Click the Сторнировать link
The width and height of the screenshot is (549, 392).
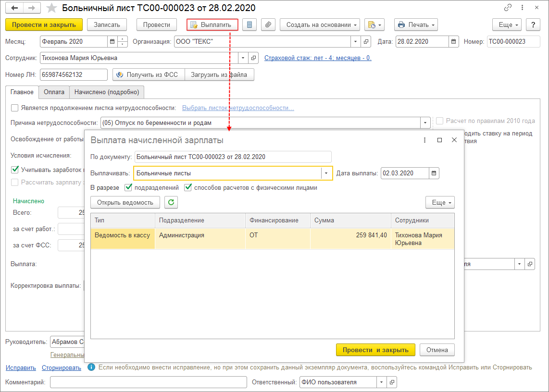click(x=62, y=368)
